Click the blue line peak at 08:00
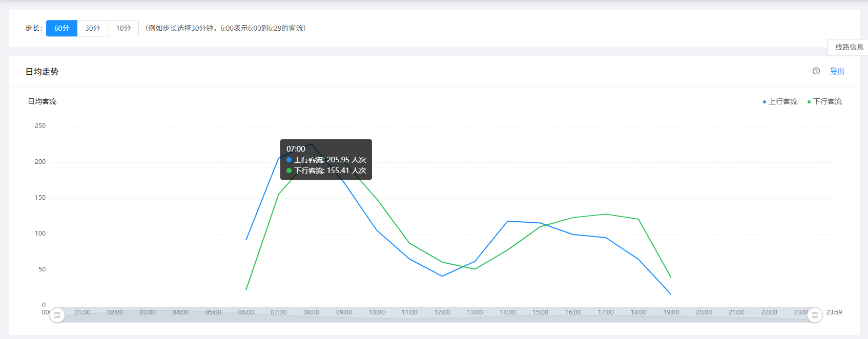The width and height of the screenshot is (868, 339). tap(311, 144)
